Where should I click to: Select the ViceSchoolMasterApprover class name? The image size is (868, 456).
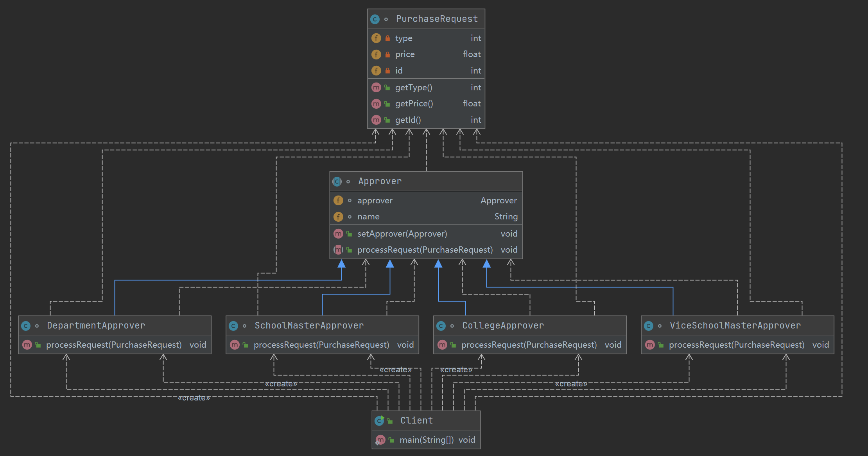pyautogui.click(x=735, y=325)
